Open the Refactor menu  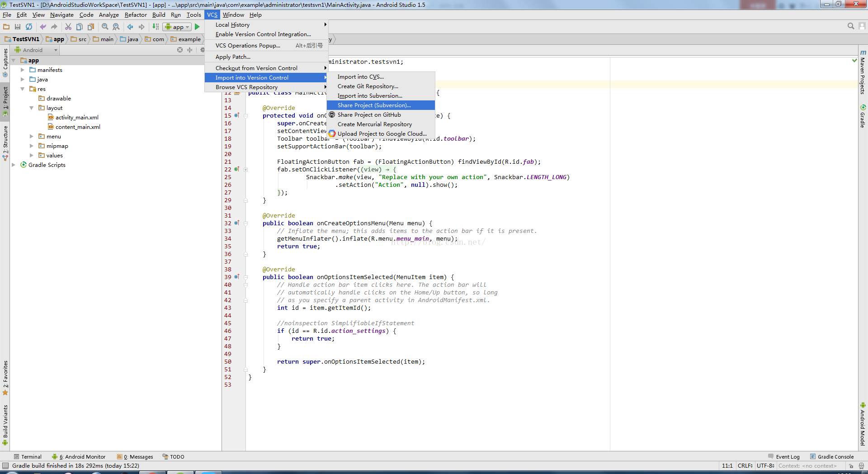click(136, 14)
